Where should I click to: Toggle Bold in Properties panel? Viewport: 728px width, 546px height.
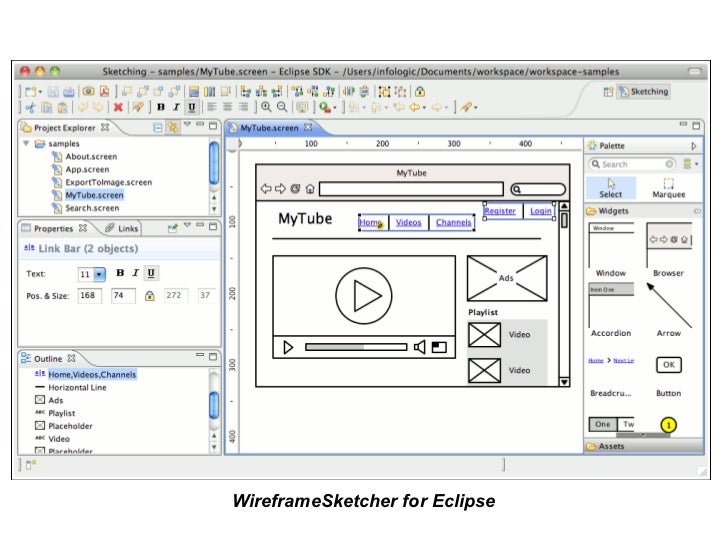120,273
